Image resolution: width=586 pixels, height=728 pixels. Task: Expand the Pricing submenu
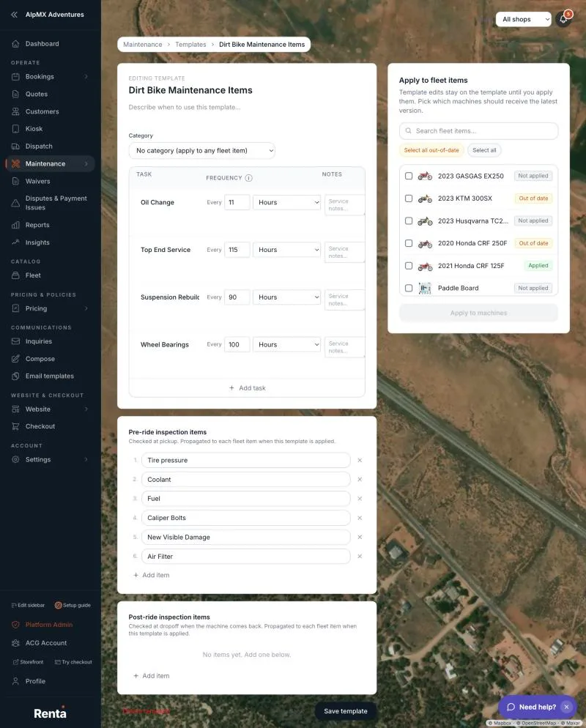pos(86,308)
